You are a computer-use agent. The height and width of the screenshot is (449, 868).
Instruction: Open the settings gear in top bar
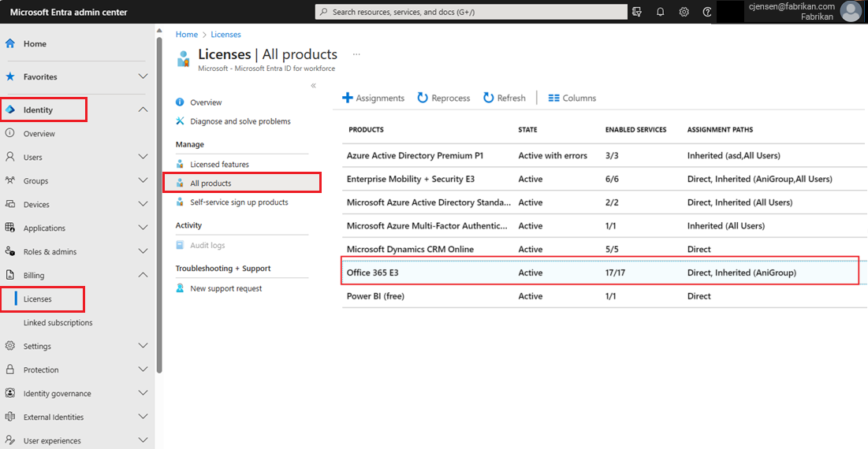click(684, 12)
